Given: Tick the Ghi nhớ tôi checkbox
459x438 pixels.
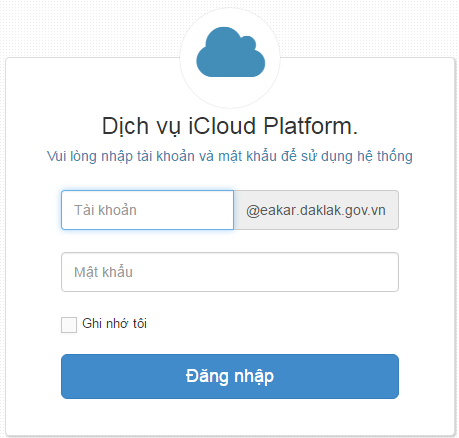Looking at the screenshot, I should [69, 325].
